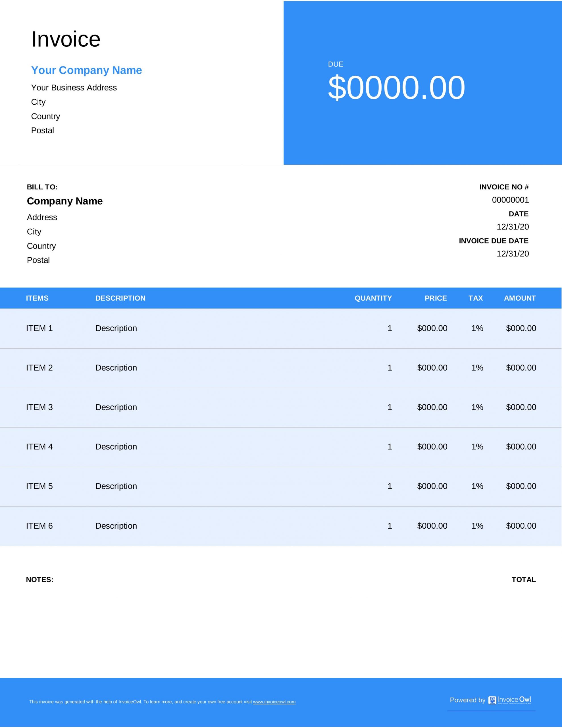562x728 pixels.
Task: Click the Description cell for ITEM 3
Action: pyautogui.click(x=116, y=407)
